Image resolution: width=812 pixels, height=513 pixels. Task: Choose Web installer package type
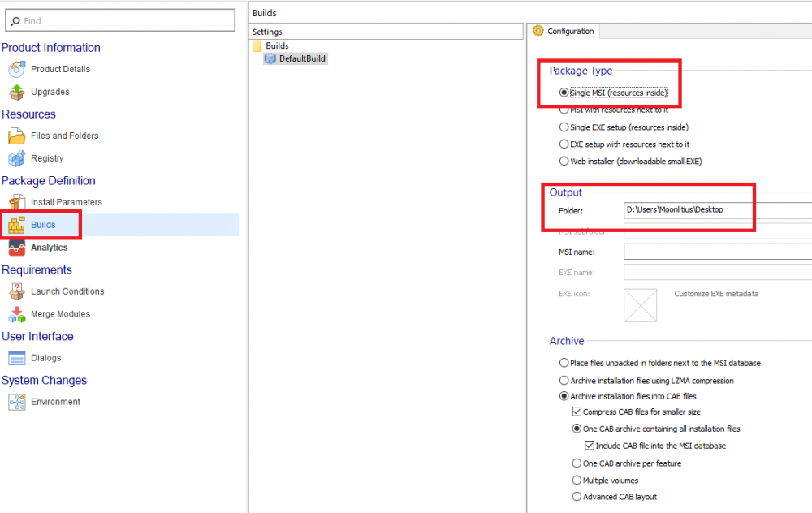(564, 162)
